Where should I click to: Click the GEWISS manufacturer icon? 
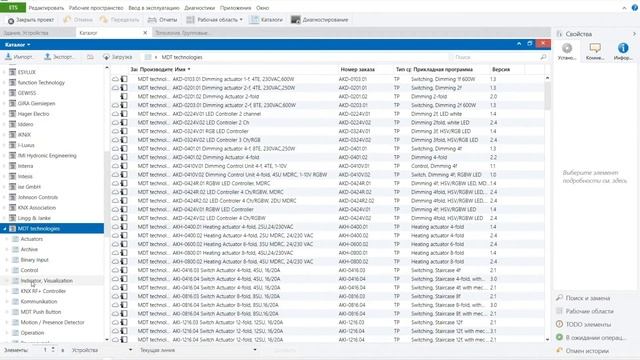[13, 93]
